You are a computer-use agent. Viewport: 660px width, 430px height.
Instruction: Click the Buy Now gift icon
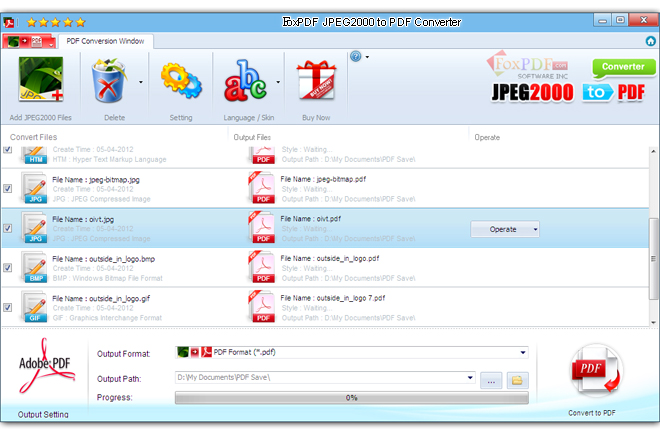(317, 80)
